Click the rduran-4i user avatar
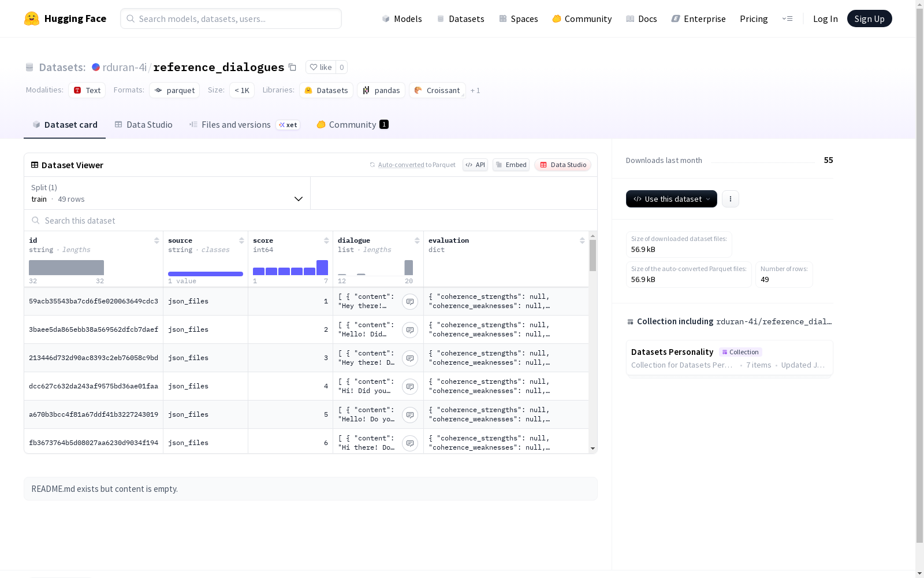This screenshot has width=924, height=578. [x=96, y=67]
